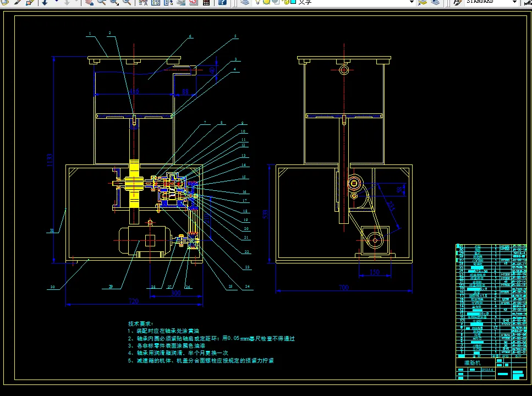Select part callout number 28

coord(153,287)
